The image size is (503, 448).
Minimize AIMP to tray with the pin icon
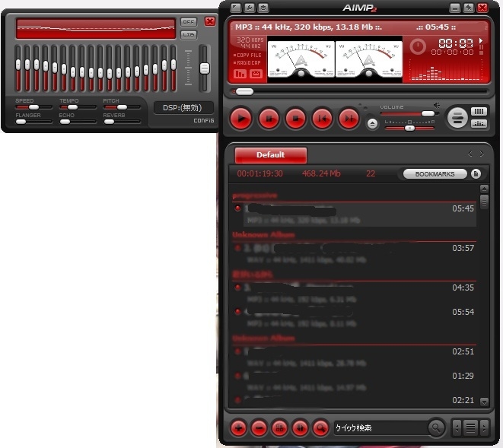pos(468,8)
